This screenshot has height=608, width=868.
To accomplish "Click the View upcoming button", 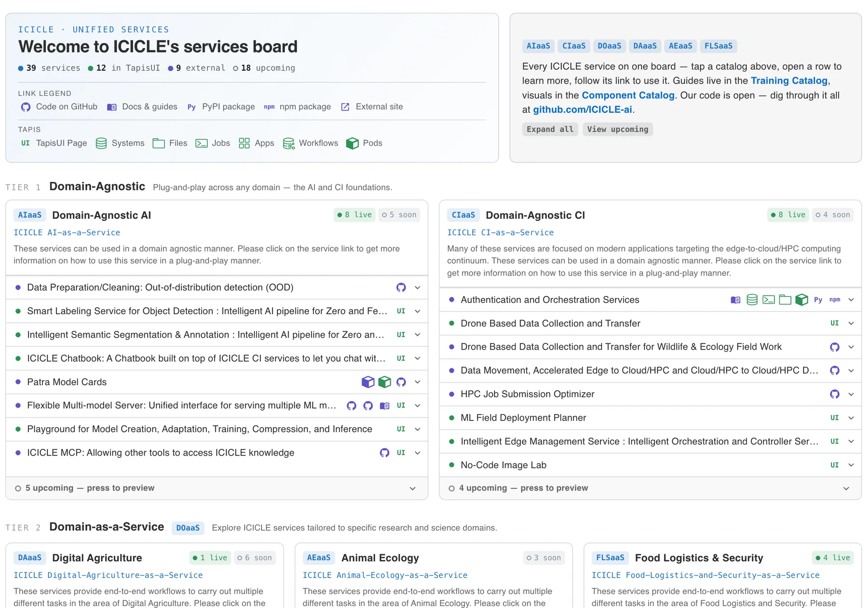I will 618,129.
